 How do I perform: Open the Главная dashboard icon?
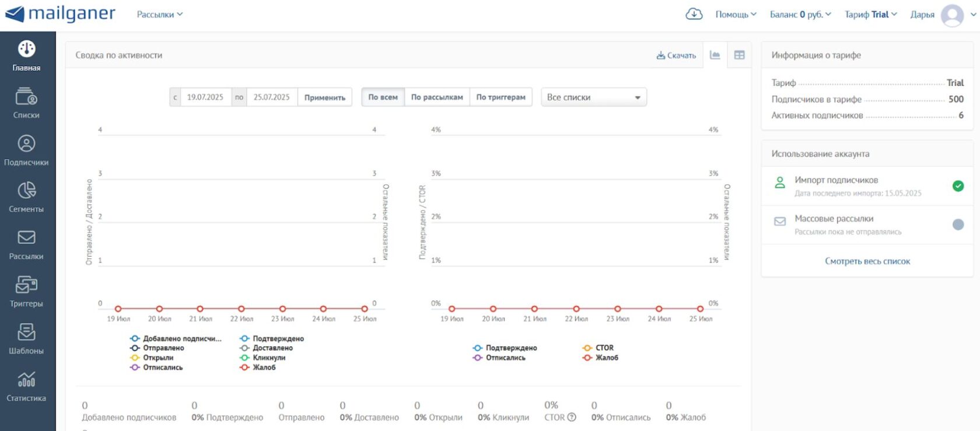coord(26,50)
